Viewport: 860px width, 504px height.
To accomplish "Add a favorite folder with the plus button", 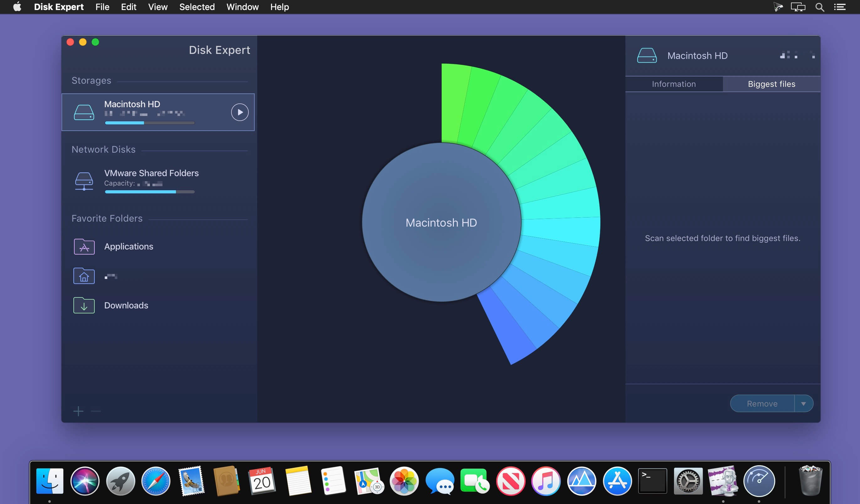I will 78,411.
